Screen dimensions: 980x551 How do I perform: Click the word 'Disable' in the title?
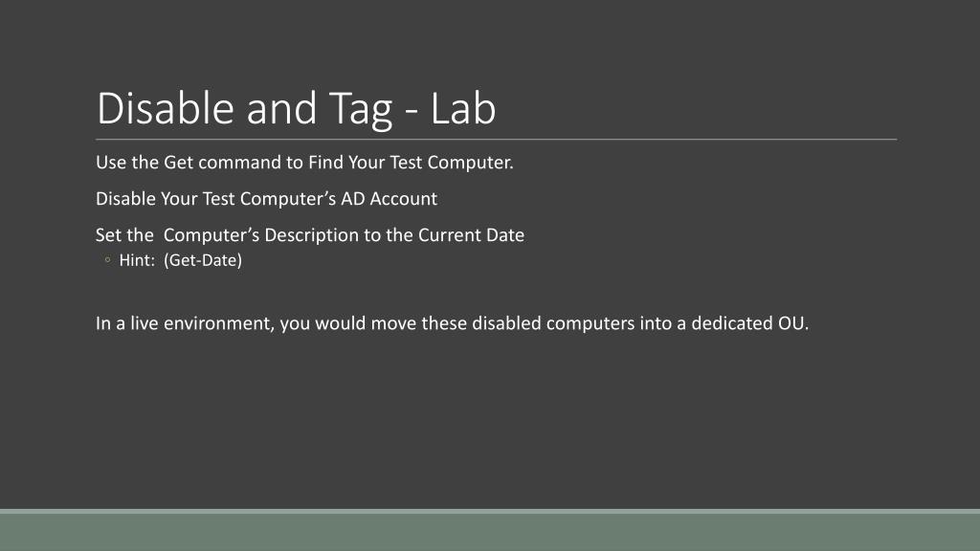click(166, 109)
